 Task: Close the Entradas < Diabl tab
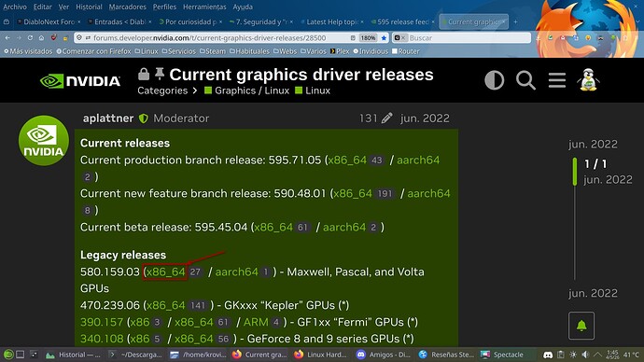(150, 21)
